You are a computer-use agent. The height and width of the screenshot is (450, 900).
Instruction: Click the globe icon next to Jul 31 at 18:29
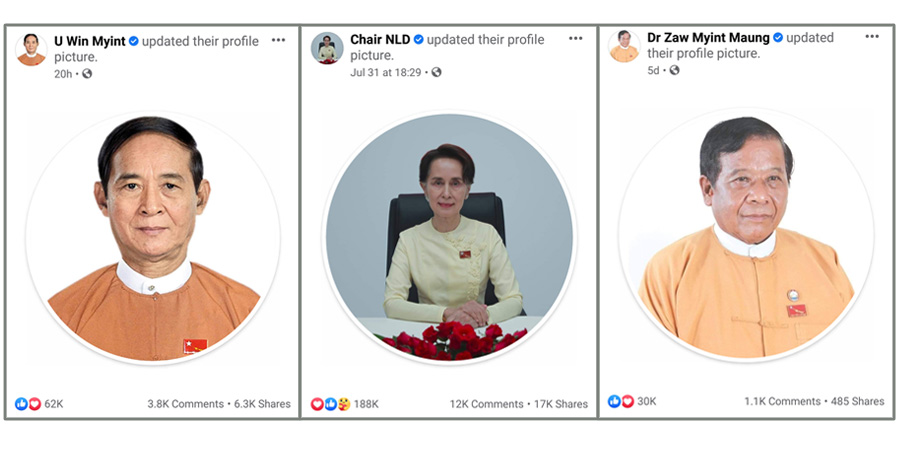coord(436,72)
